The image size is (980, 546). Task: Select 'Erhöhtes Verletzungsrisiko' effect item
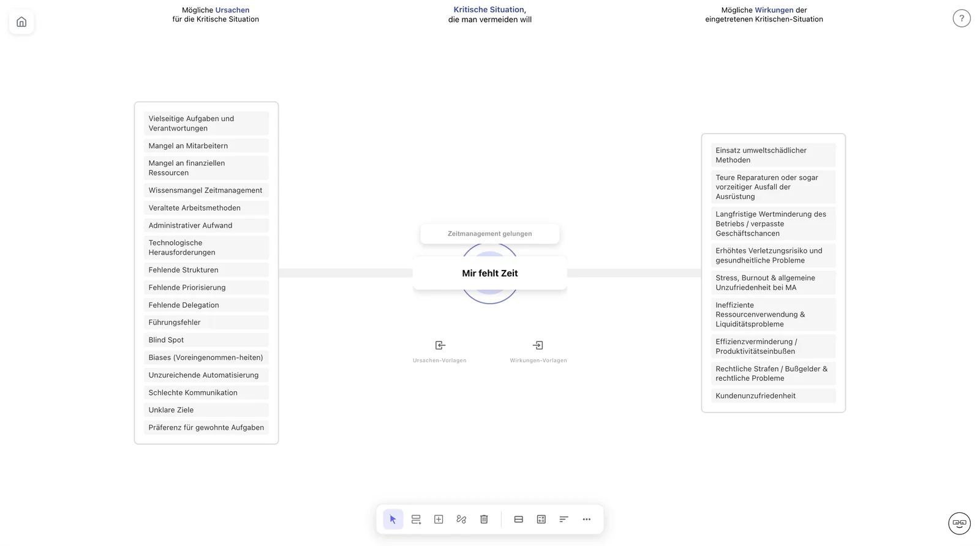774,256
